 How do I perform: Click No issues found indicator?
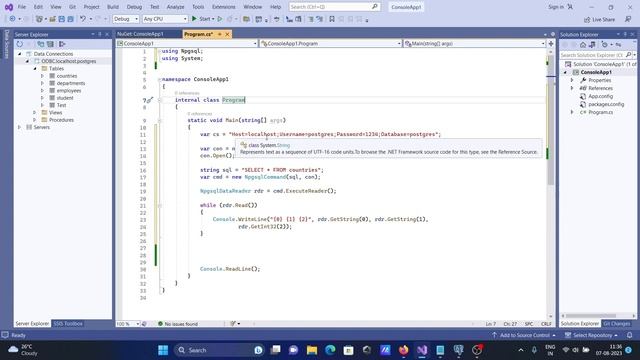[178, 324]
